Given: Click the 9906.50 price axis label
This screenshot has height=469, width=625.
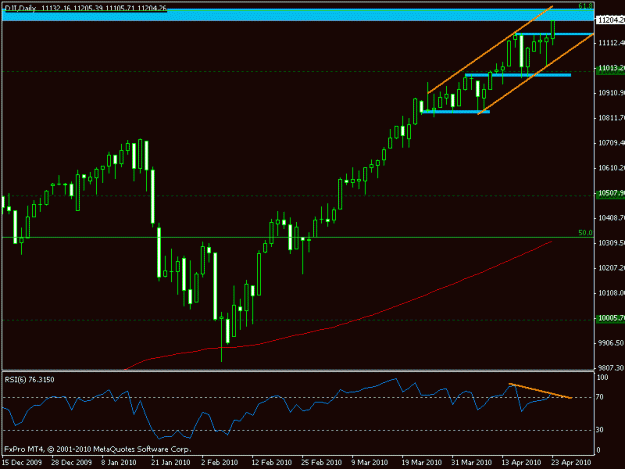Looking at the screenshot, I should pos(611,343).
